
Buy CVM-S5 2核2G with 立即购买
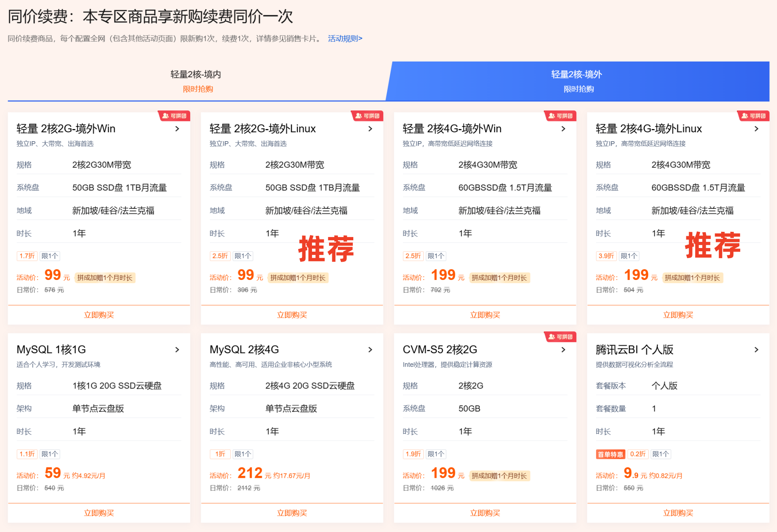tap(485, 513)
